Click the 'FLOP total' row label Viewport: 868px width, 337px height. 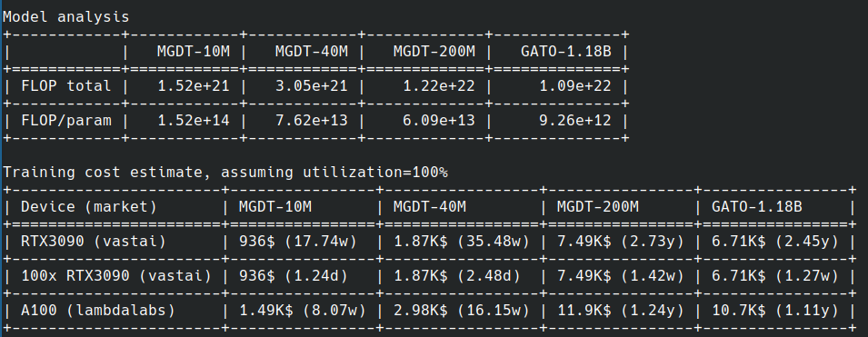point(65,86)
